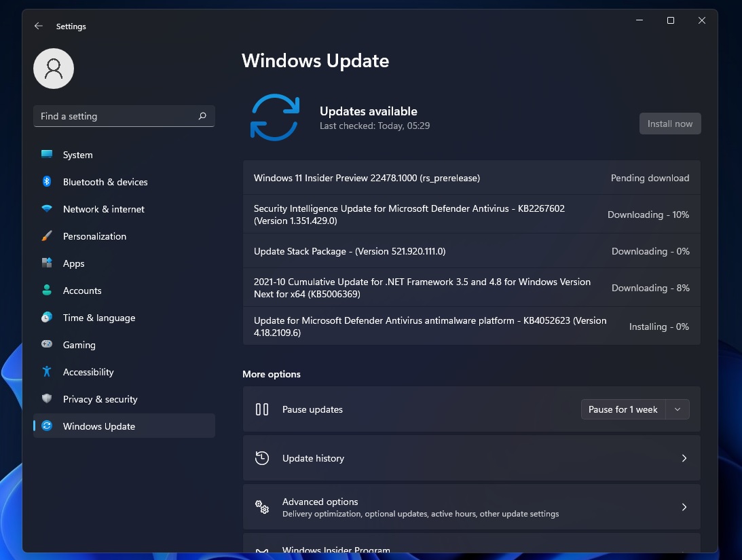Screen dimensions: 742x560
Task: Select Personalization in the sidebar
Action: coord(124,236)
